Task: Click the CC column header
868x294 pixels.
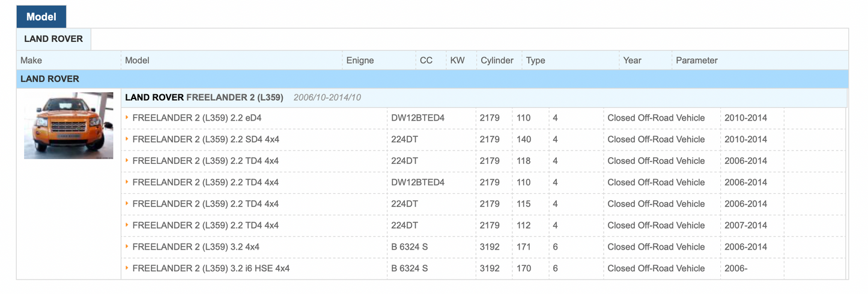Action: click(x=426, y=60)
